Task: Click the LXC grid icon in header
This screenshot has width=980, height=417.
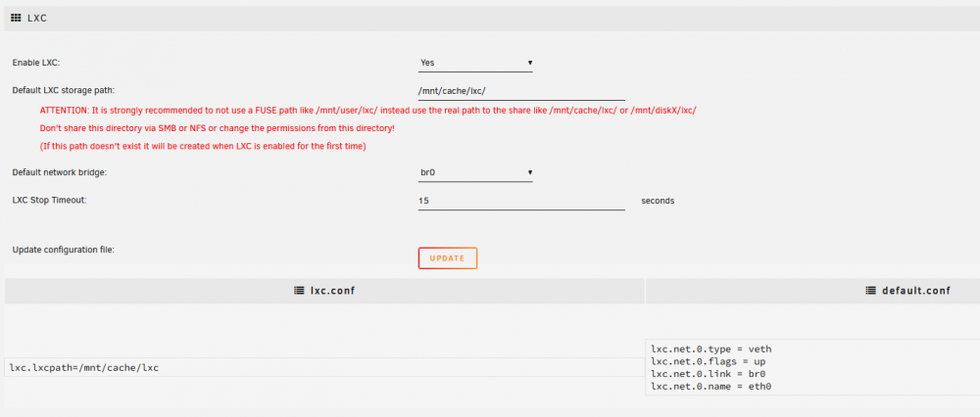Action: click(17, 19)
